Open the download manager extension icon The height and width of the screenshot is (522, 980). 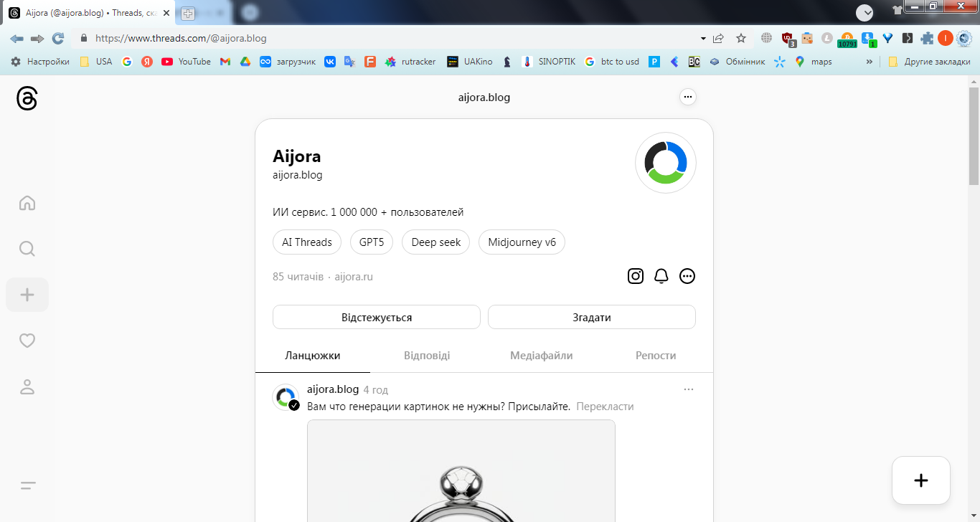click(868, 39)
